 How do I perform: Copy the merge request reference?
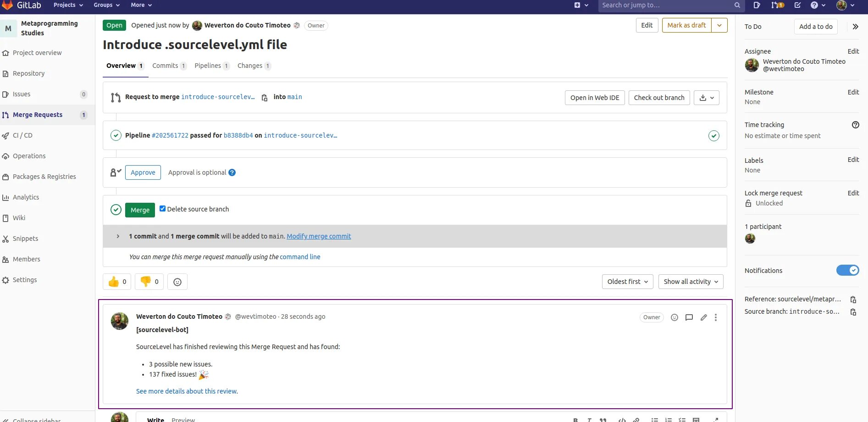853,300
